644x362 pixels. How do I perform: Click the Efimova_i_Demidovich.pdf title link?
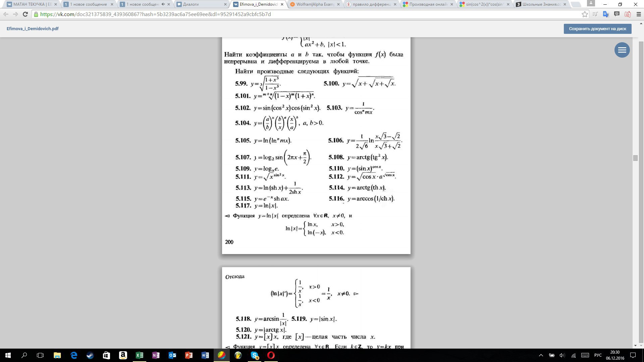pos(33,28)
